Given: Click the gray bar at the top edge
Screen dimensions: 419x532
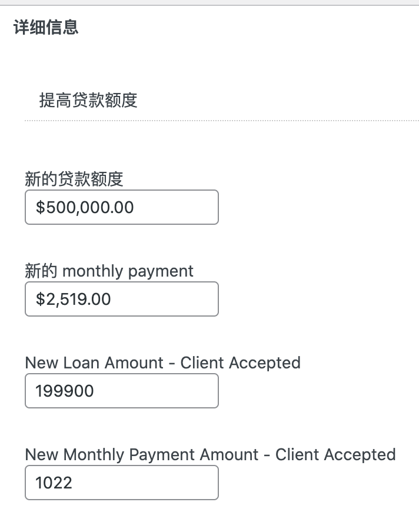Looking at the screenshot, I should (x=209, y=3).
